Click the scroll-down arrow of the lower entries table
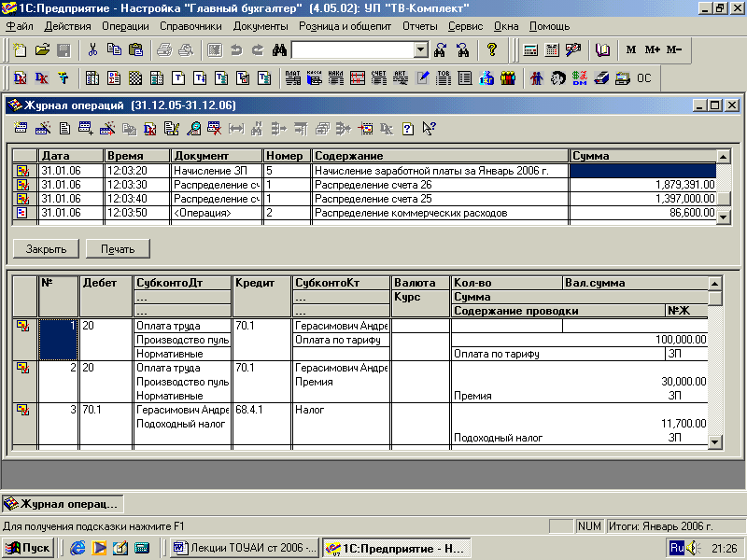747x560 pixels. point(714,441)
